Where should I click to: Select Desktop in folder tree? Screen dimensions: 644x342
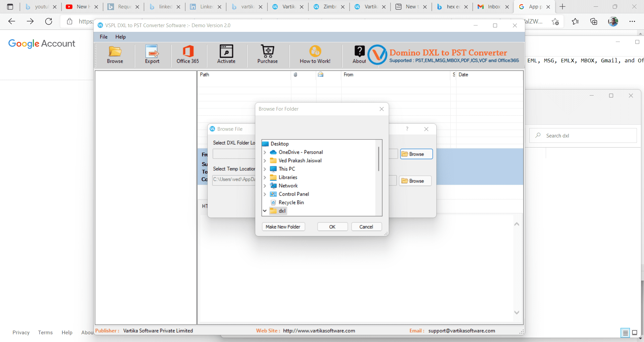pyautogui.click(x=279, y=144)
